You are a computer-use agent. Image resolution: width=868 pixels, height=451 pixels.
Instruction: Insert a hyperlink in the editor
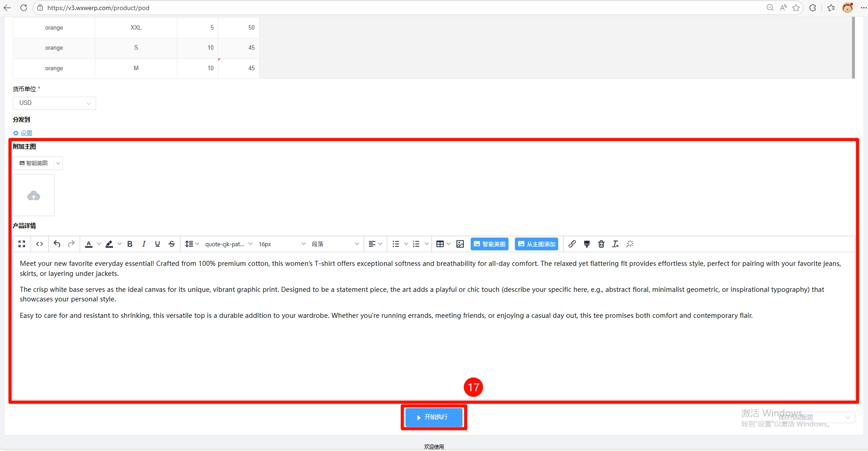pyautogui.click(x=572, y=244)
